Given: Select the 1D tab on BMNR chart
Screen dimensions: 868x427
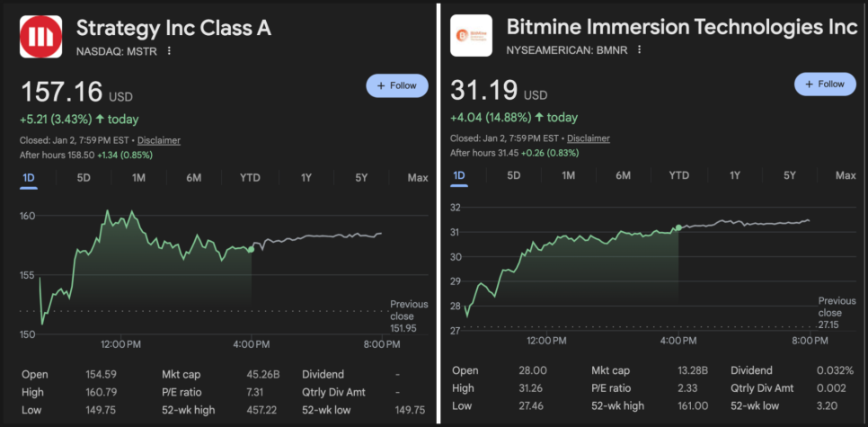Looking at the screenshot, I should (x=459, y=175).
